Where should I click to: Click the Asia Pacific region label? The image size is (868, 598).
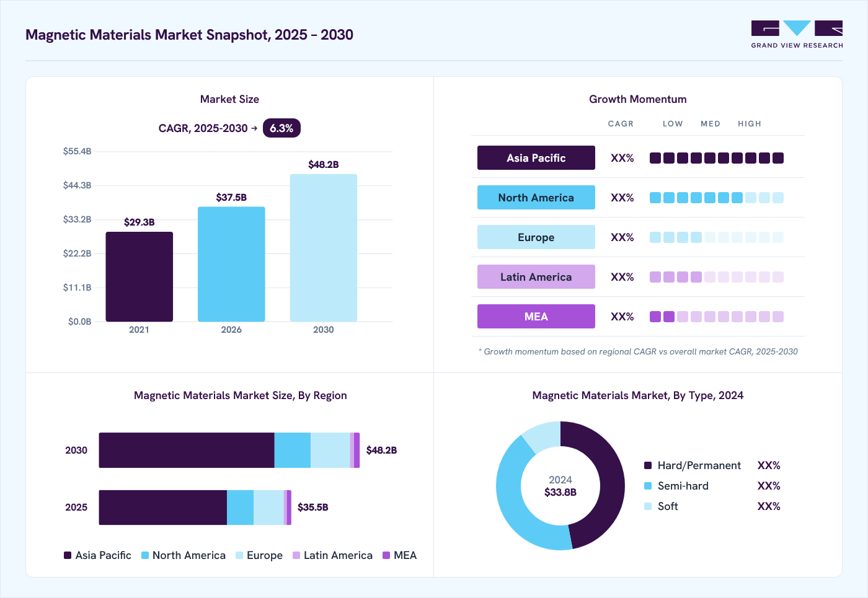pyautogui.click(x=536, y=158)
